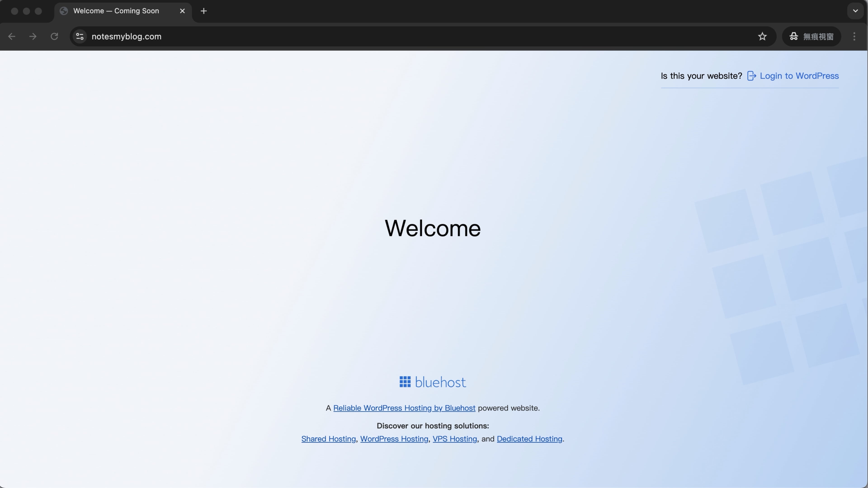Open site information icon in address bar
The width and height of the screenshot is (868, 488).
[80, 36]
